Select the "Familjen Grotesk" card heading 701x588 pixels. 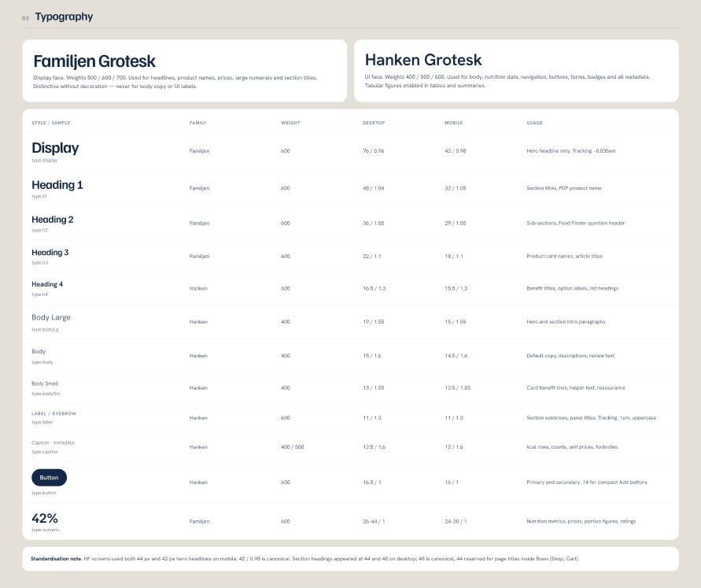(x=94, y=61)
